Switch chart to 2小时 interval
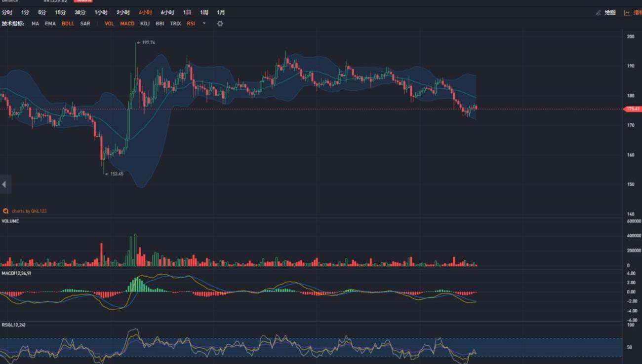 123,12
